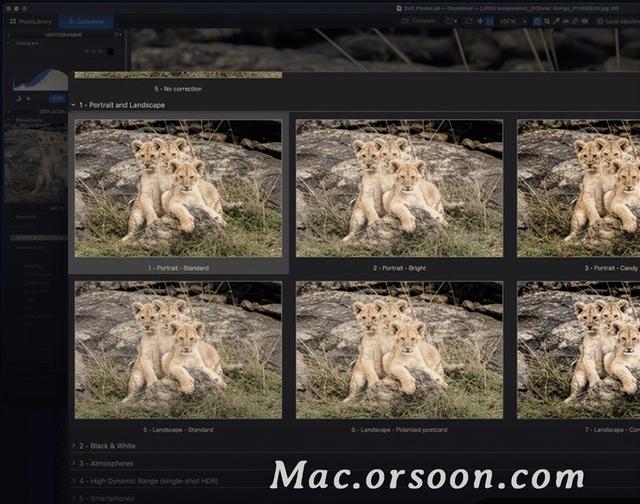Viewport: 640px width, 504px height.
Task: Apply the 6 - Landscape - Polarized postcard preset
Action: pyautogui.click(x=399, y=356)
